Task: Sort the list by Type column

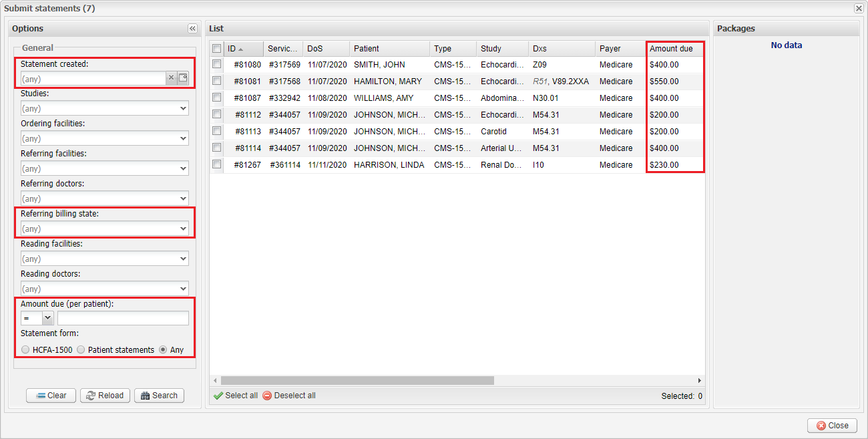Action: [453, 48]
